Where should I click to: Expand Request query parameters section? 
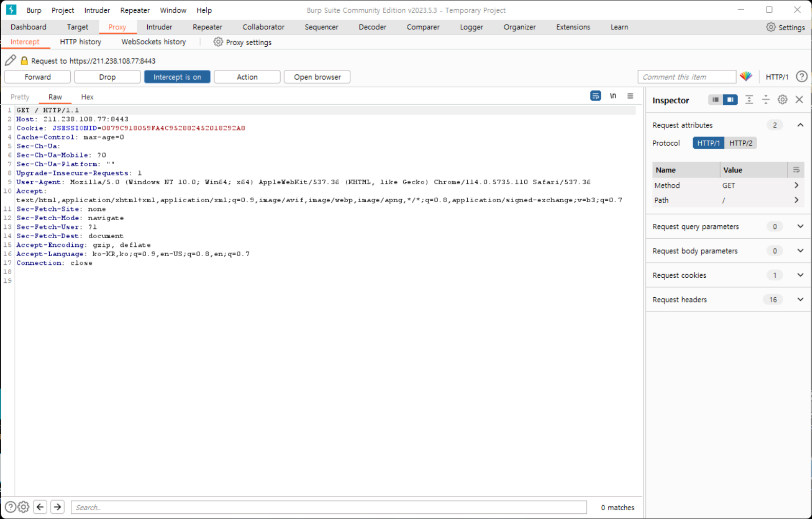tap(800, 226)
